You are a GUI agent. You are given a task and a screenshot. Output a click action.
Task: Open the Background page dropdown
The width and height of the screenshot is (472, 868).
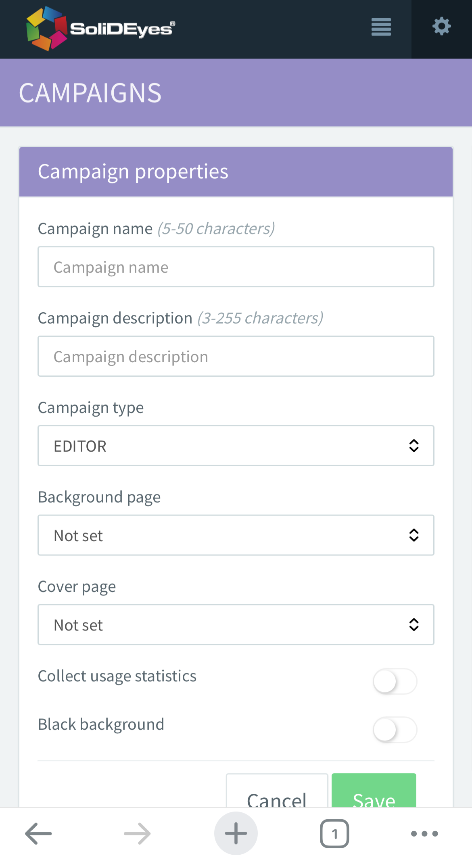pyautogui.click(x=236, y=535)
